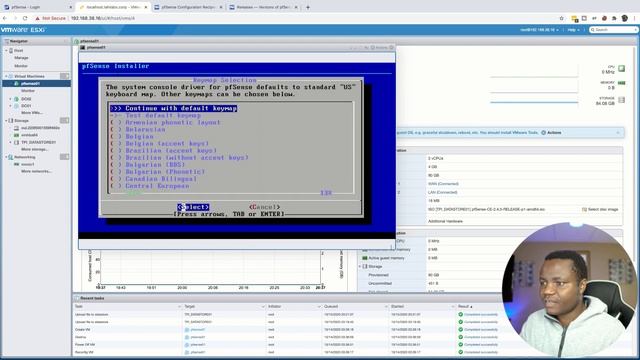Click the DC02 VM icon

tap(16, 99)
